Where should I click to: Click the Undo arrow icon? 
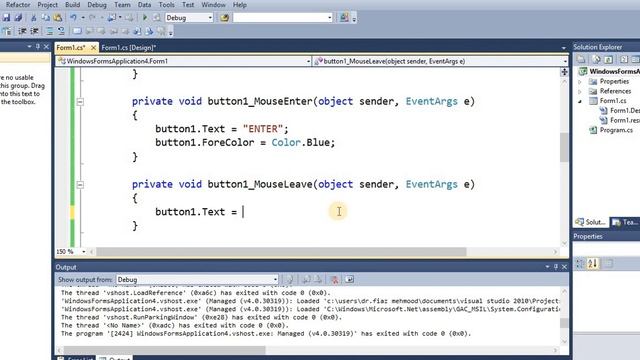[73, 18]
